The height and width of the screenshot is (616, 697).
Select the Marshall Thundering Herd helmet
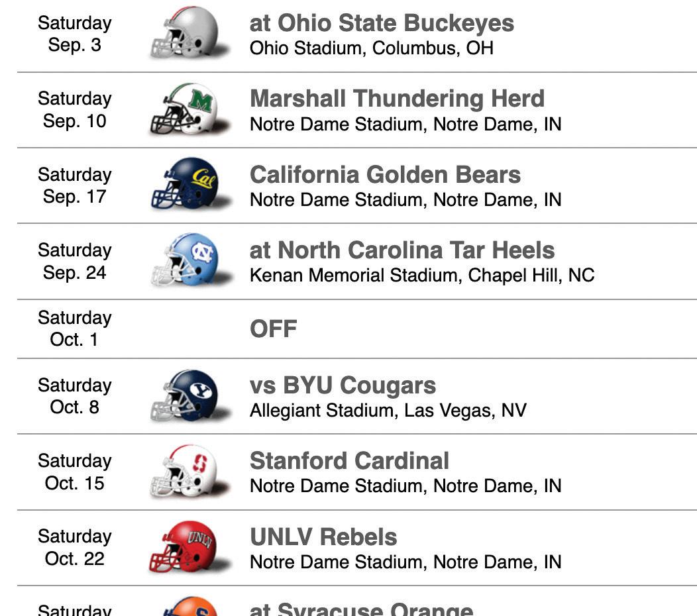coord(189,109)
